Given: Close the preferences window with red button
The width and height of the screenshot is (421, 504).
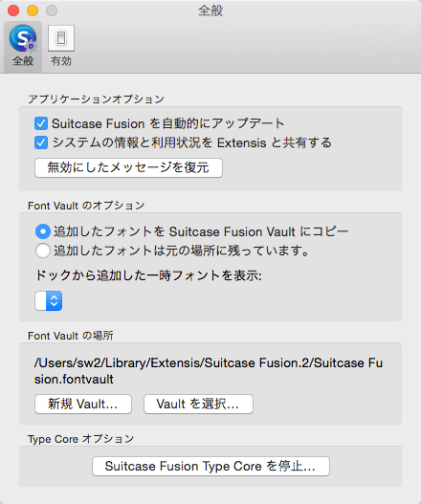Looking at the screenshot, I should [x=13, y=11].
